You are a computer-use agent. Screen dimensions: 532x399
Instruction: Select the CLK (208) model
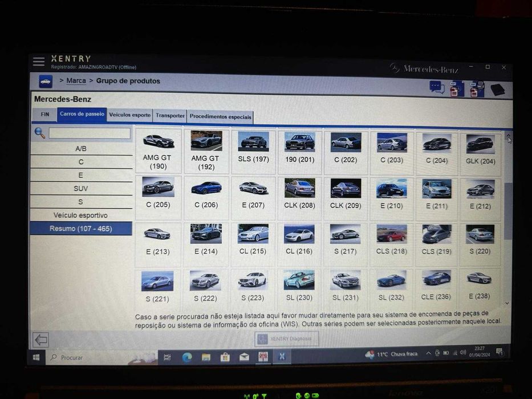pyautogui.click(x=299, y=198)
